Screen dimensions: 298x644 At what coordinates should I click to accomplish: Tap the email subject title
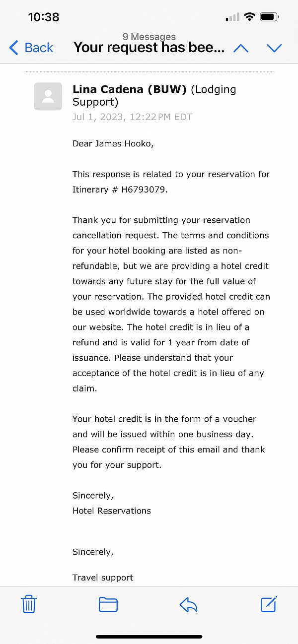coord(149,48)
